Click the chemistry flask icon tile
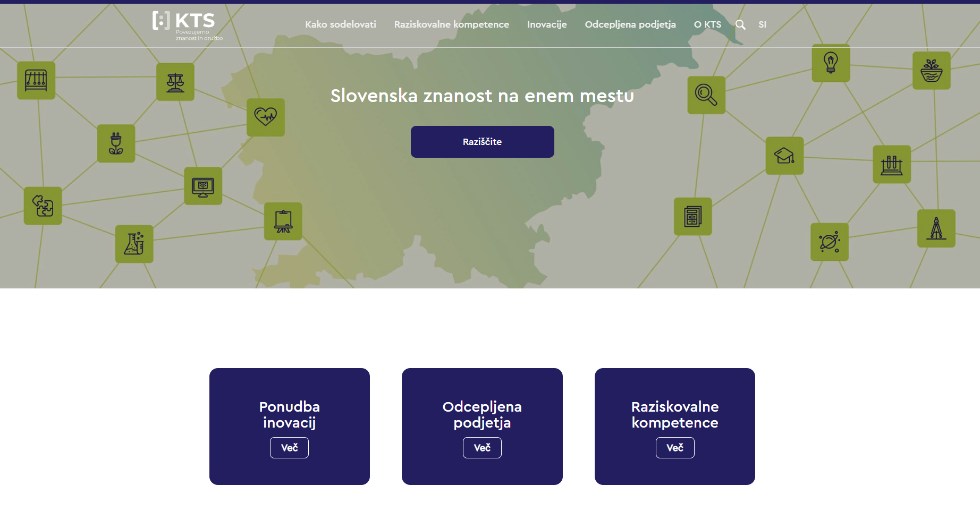Screen dimensions: 980x520 coord(134,244)
